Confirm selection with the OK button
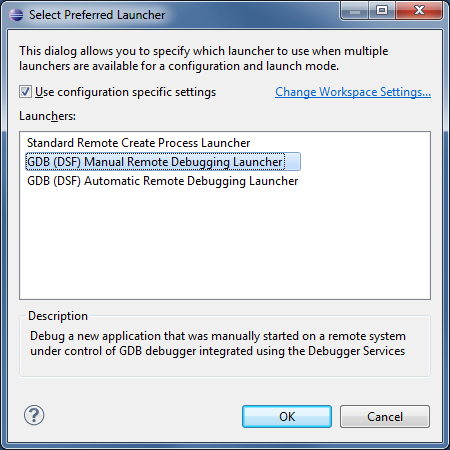The image size is (450, 450). (287, 416)
